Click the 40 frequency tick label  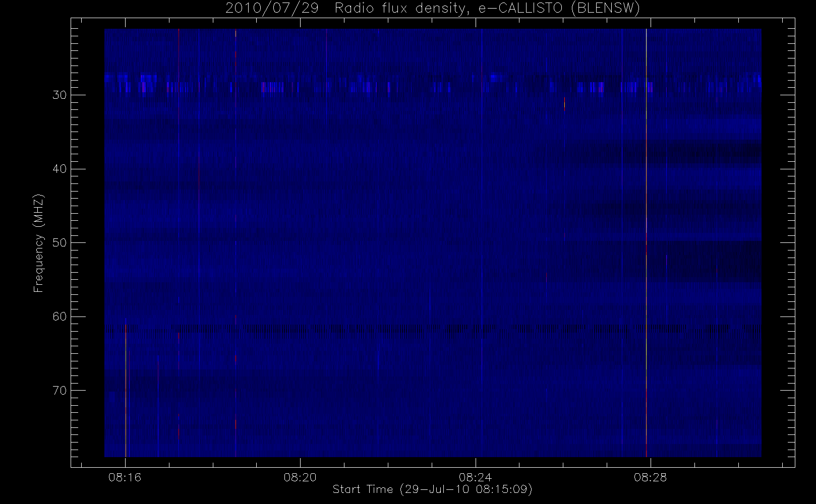(x=60, y=169)
